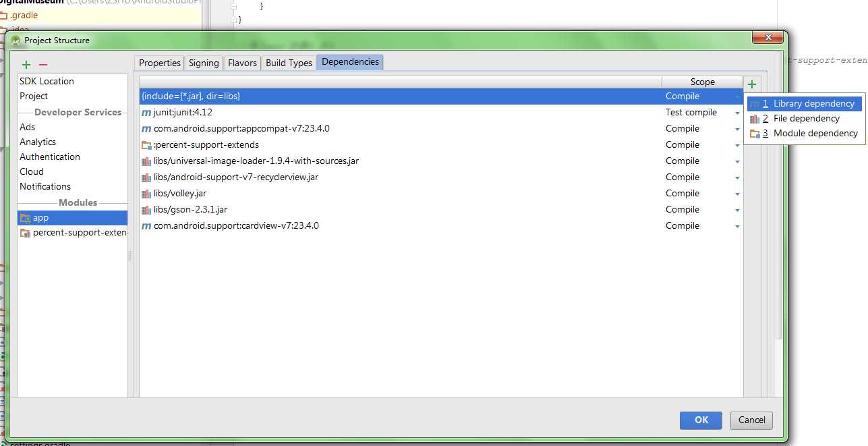
Task: Select Notifications under Developer Services
Action: click(45, 186)
